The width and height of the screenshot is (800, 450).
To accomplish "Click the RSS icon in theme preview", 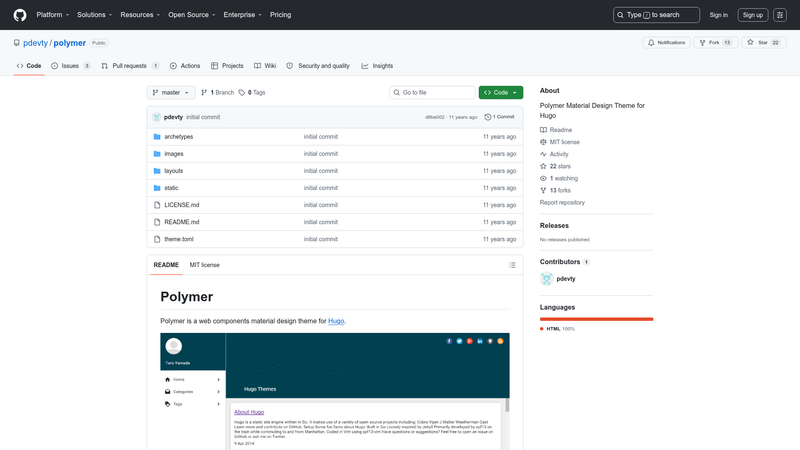I will [500, 341].
